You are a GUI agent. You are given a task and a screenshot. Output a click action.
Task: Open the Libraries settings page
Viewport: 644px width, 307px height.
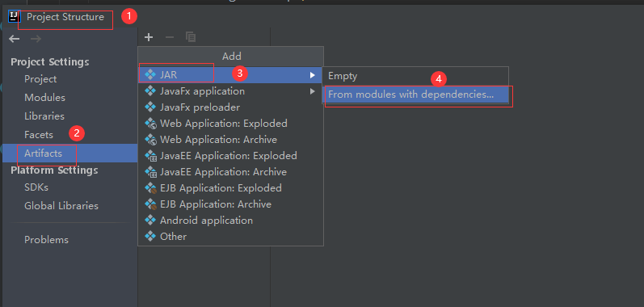click(44, 116)
